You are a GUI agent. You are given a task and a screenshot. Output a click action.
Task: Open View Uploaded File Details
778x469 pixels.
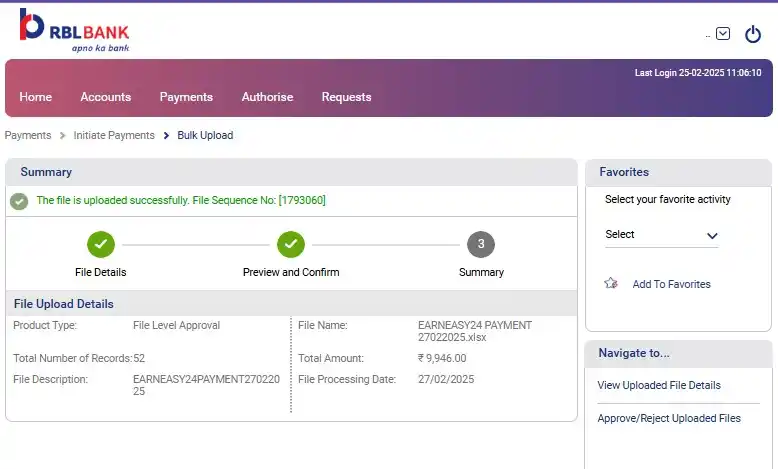pyautogui.click(x=659, y=385)
